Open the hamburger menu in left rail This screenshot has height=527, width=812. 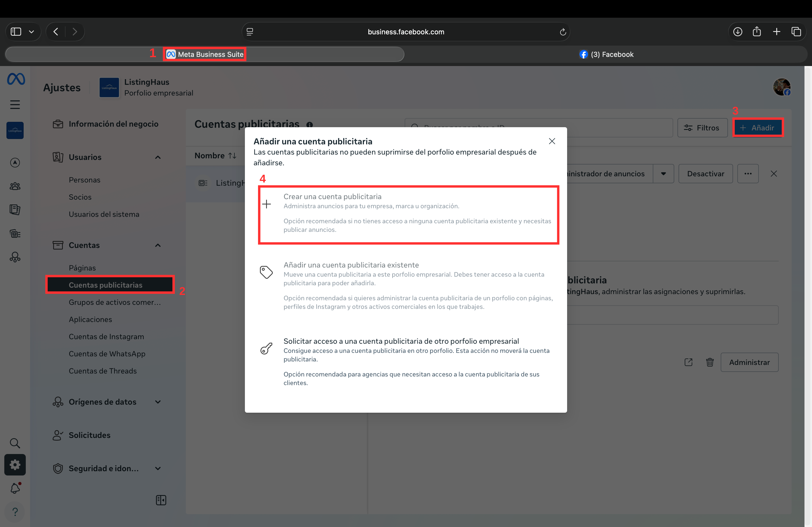(15, 104)
